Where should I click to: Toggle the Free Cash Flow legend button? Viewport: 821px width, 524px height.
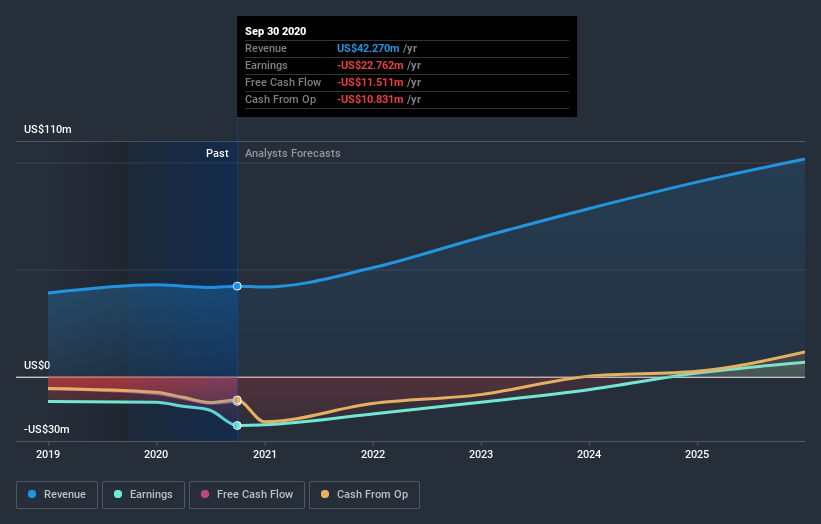pos(247,495)
